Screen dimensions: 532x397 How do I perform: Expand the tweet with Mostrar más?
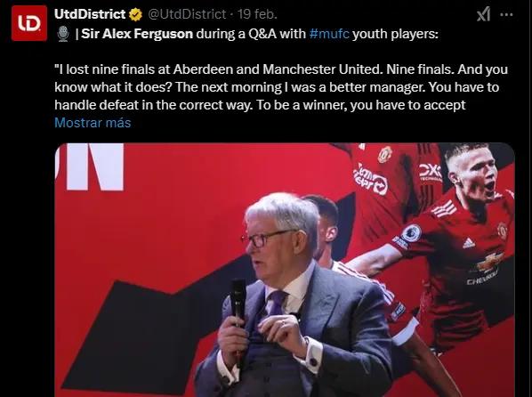pos(93,123)
